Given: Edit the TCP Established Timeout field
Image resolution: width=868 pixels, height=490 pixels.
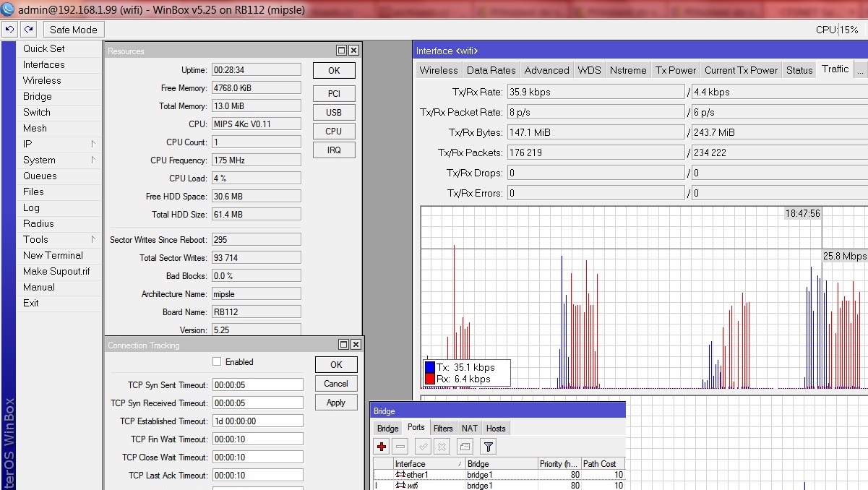Looking at the screenshot, I should pos(257,421).
